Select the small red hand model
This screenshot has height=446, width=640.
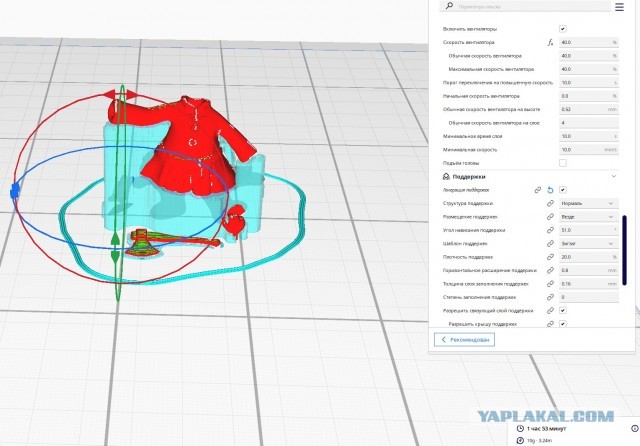(236, 221)
